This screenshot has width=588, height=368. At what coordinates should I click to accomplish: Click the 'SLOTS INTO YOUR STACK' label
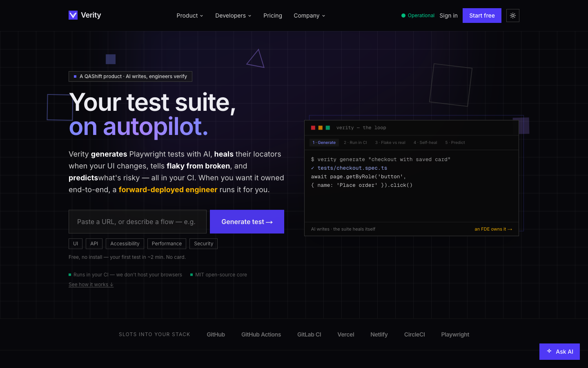click(x=154, y=334)
